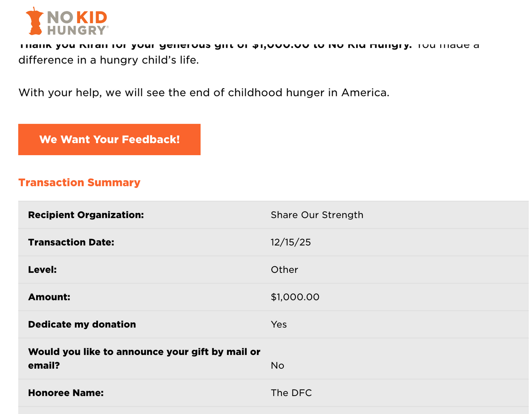The height and width of the screenshot is (414, 532).
Task: Select the Transaction Date label
Action: (x=71, y=243)
